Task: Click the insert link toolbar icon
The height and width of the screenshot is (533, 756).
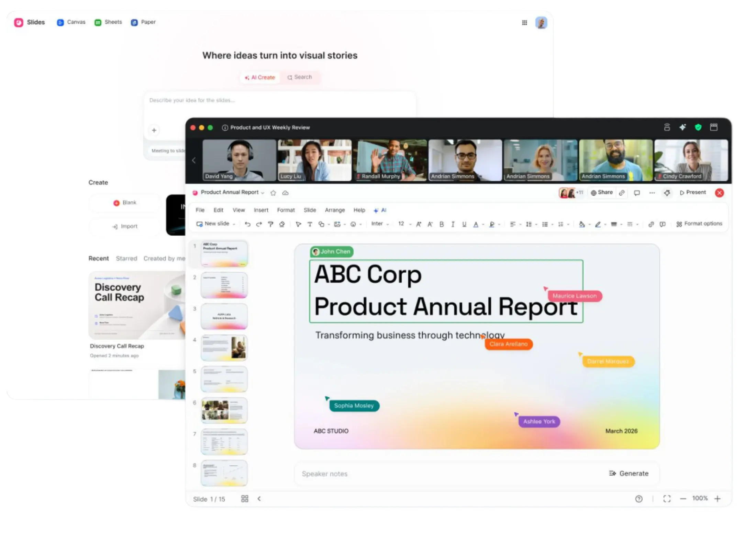Action: [651, 224]
